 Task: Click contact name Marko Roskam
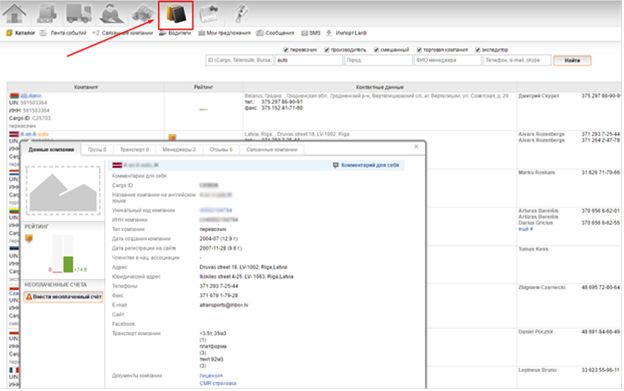(x=536, y=172)
